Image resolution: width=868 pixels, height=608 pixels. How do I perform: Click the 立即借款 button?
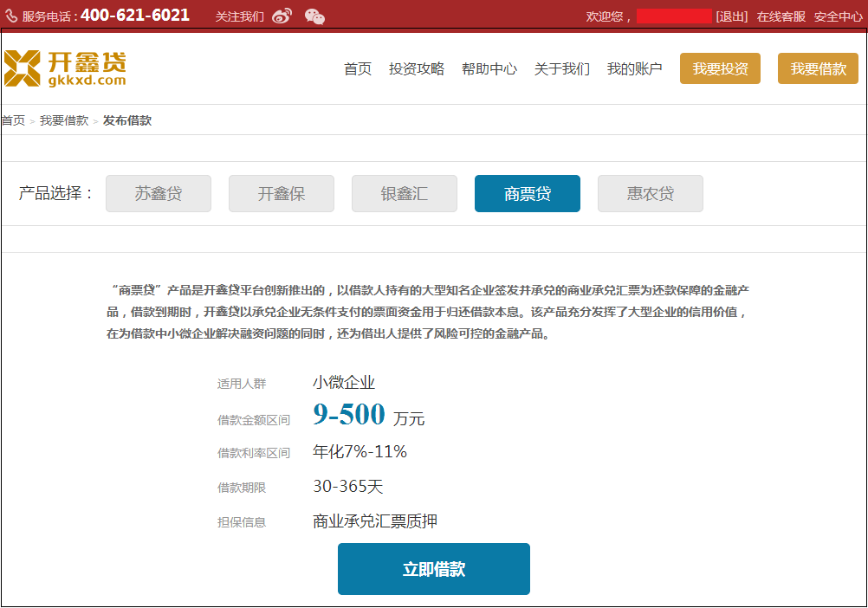[434, 569]
